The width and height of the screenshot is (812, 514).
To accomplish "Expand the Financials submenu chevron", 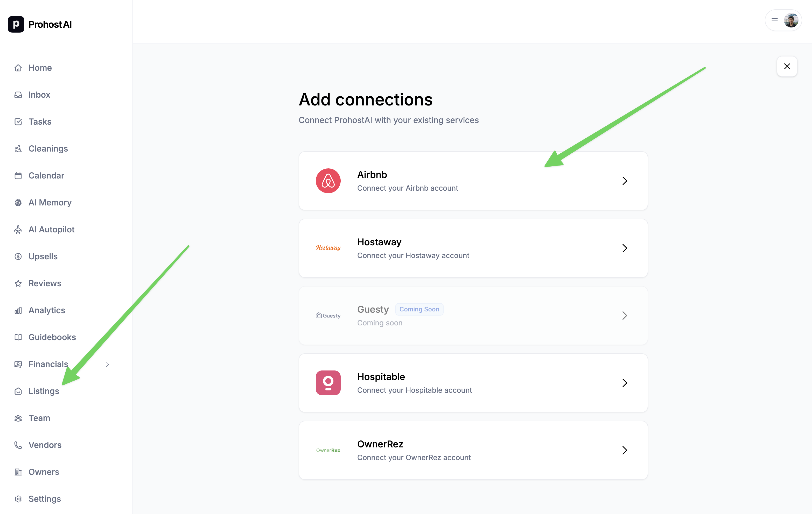I will click(x=107, y=364).
